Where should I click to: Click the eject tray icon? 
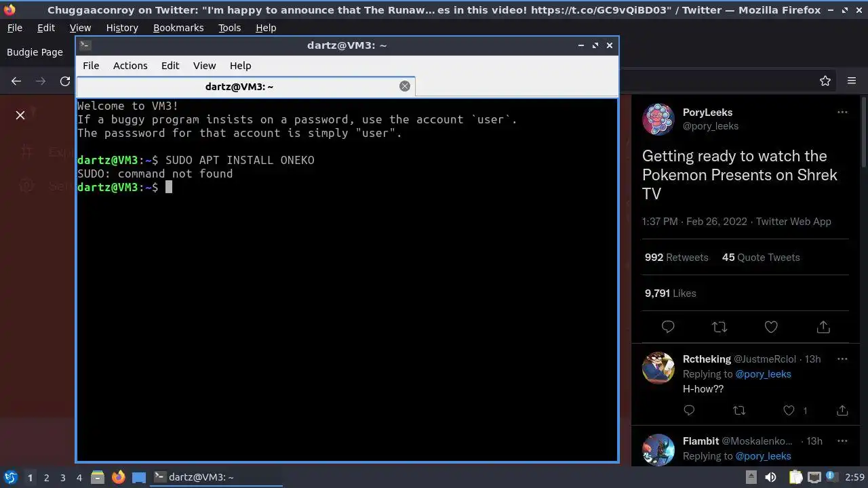(x=751, y=477)
